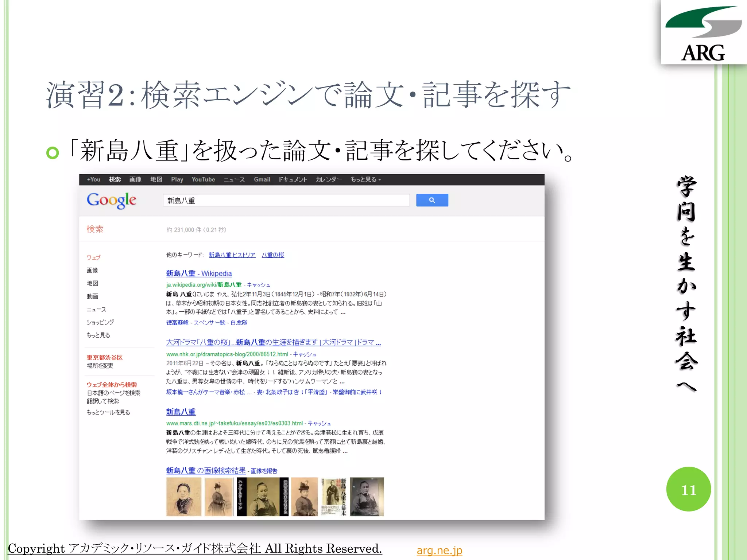Click the ARG logo in corner
Screen dimensions: 747x560
click(704, 33)
